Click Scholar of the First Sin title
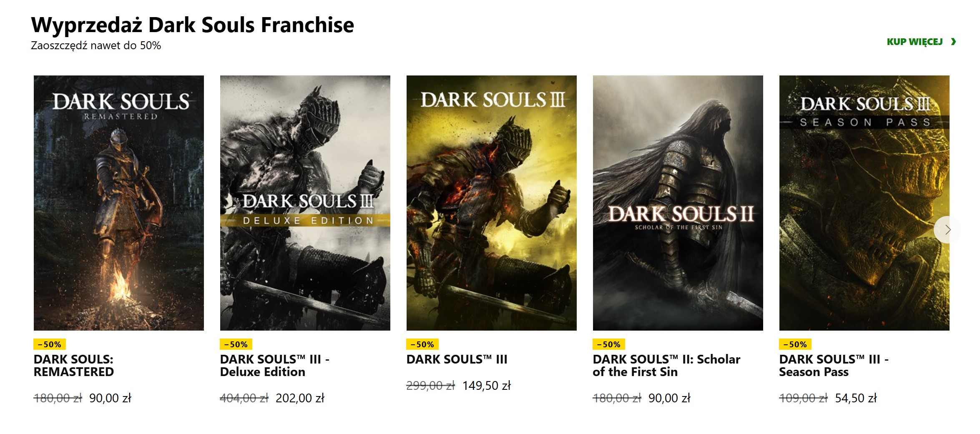The width and height of the screenshot is (980, 434). pyautogui.click(x=666, y=366)
